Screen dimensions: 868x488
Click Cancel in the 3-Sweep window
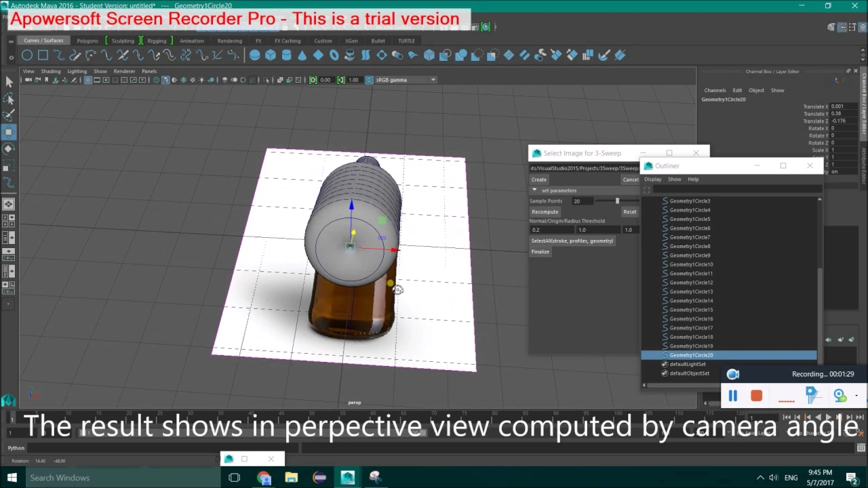(631, 180)
